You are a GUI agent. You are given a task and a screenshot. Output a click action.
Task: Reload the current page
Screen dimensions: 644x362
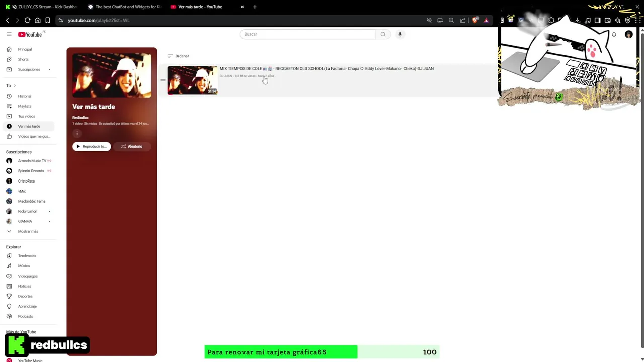(27, 20)
